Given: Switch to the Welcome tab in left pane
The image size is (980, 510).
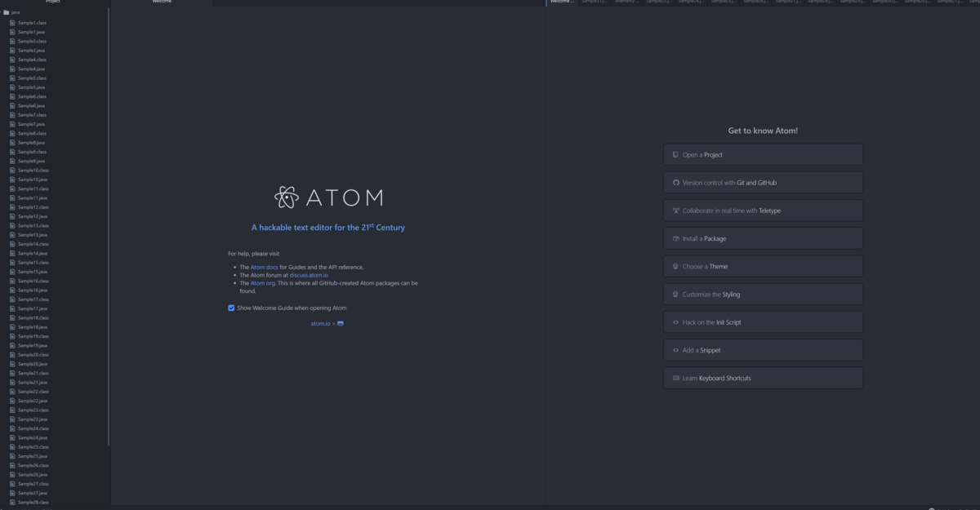Looking at the screenshot, I should 162,2.
